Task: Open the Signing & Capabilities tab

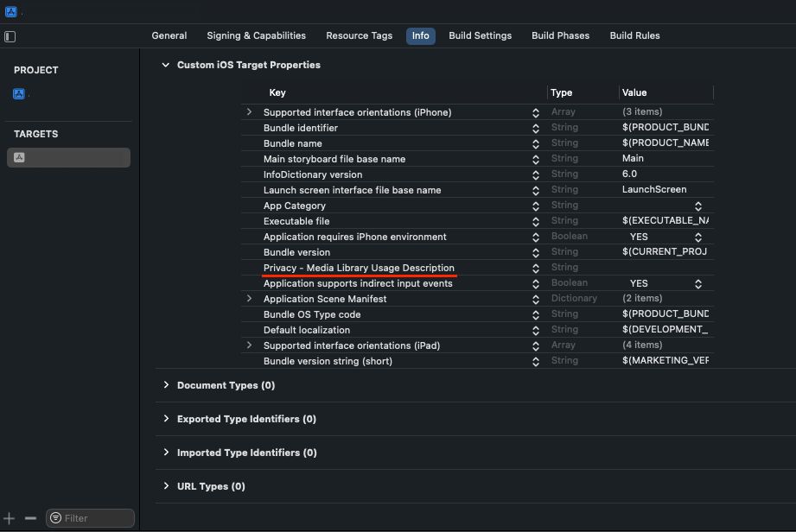Action: point(256,35)
